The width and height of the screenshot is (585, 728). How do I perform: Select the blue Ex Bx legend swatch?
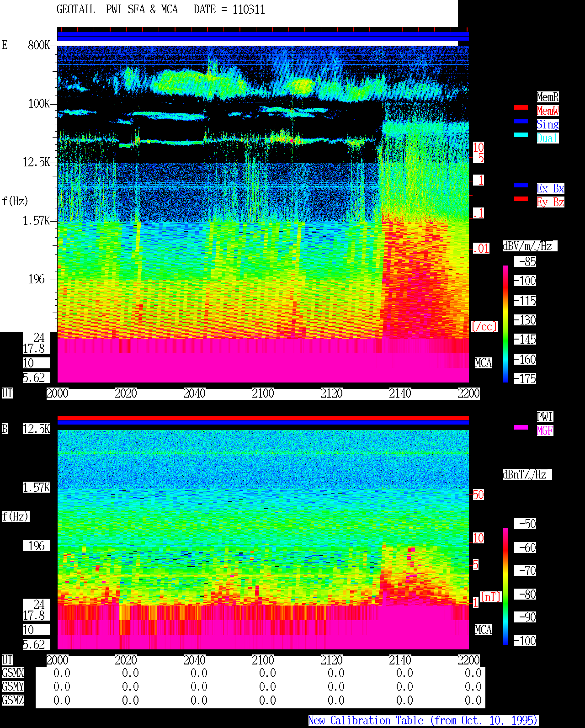(521, 185)
